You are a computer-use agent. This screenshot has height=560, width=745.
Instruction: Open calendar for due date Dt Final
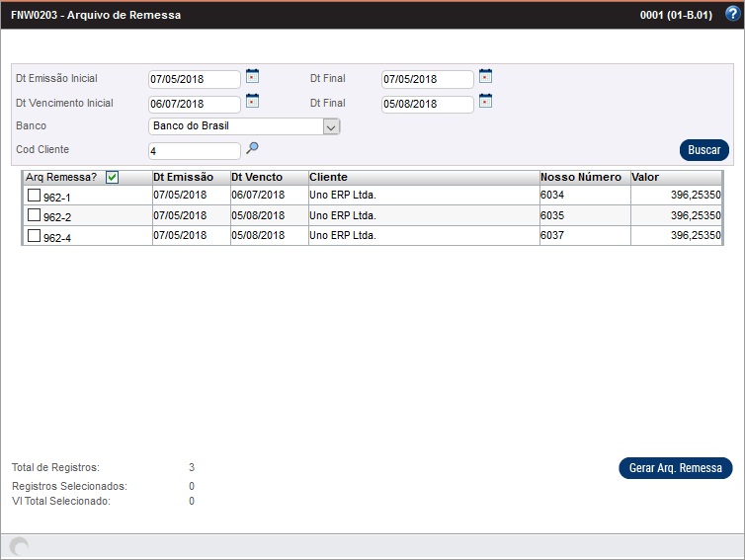pyautogui.click(x=485, y=101)
